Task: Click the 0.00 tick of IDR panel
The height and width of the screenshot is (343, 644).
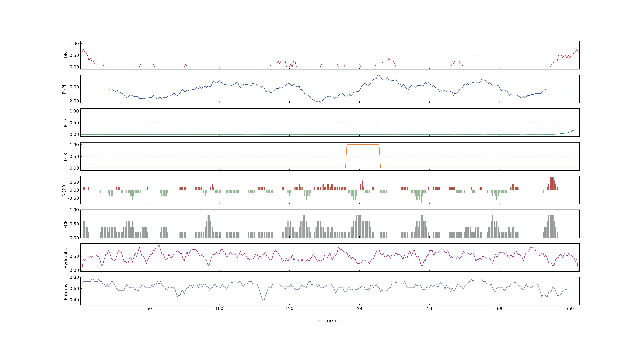Action: tap(74, 67)
